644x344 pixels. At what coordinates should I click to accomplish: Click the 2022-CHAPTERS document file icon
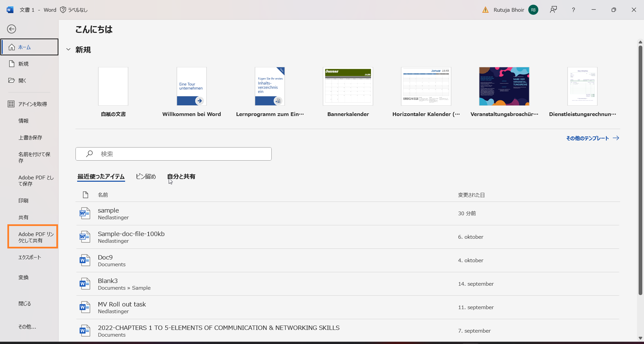pyautogui.click(x=85, y=331)
